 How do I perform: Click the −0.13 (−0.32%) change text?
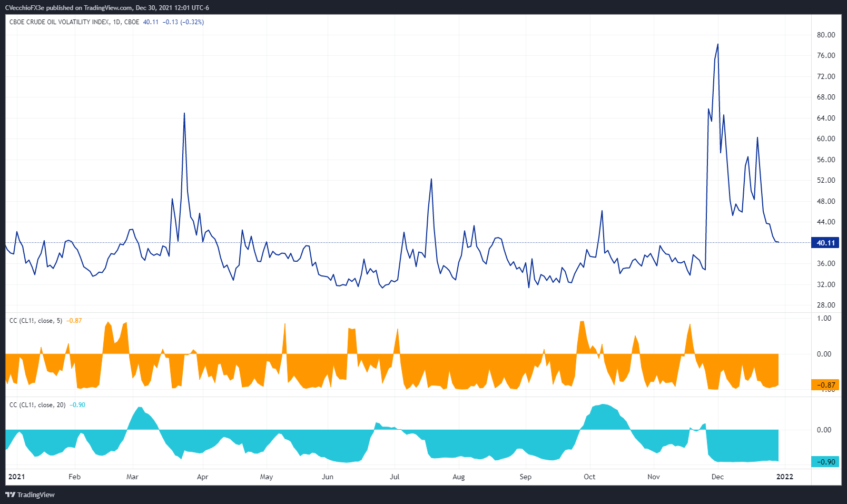(x=183, y=22)
